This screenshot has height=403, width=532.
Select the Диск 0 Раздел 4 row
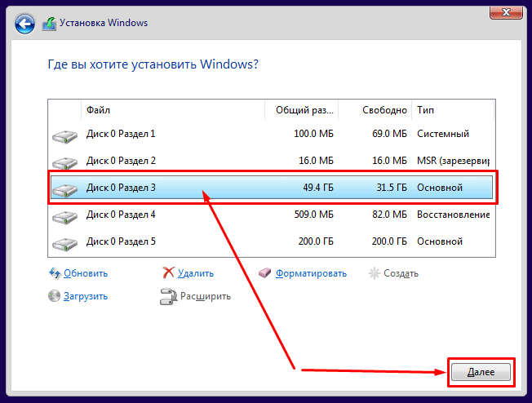click(271, 215)
